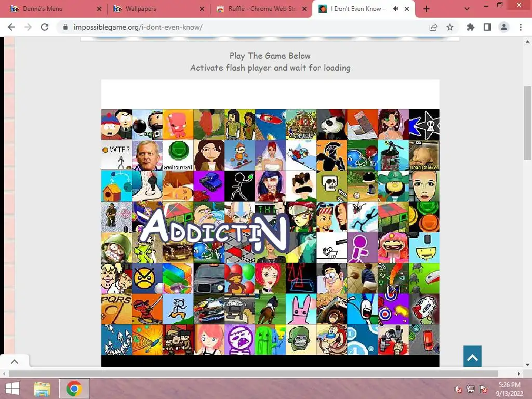The width and height of the screenshot is (532, 399).
Task: Share this page icon in address bar
Action: [433, 27]
